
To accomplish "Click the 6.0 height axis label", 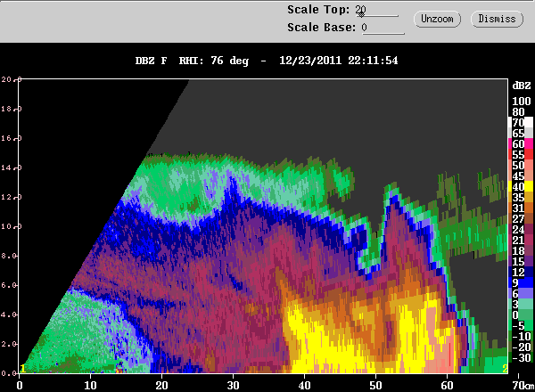I will (x=9, y=285).
